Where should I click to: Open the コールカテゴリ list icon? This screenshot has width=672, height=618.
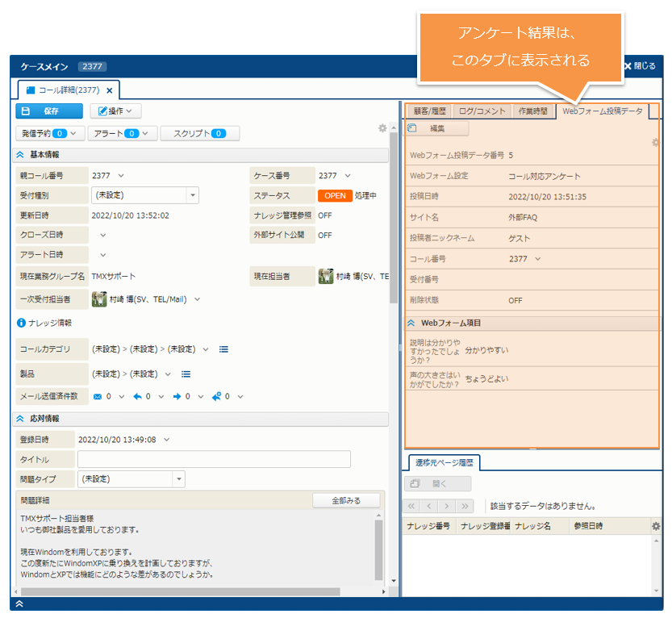223,349
